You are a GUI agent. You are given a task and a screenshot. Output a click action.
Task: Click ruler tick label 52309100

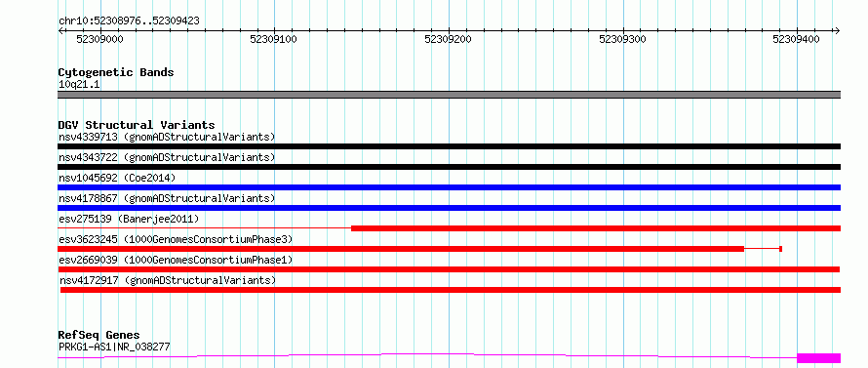tap(274, 39)
